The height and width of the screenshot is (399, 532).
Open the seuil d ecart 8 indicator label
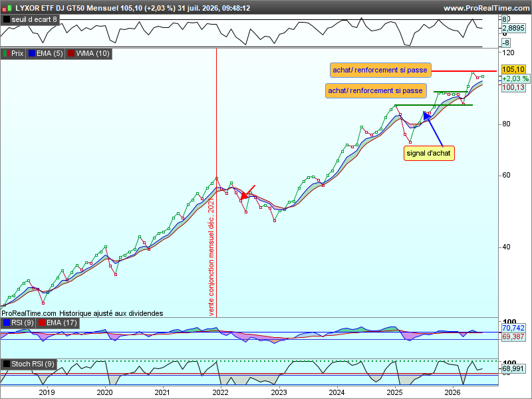click(x=34, y=20)
